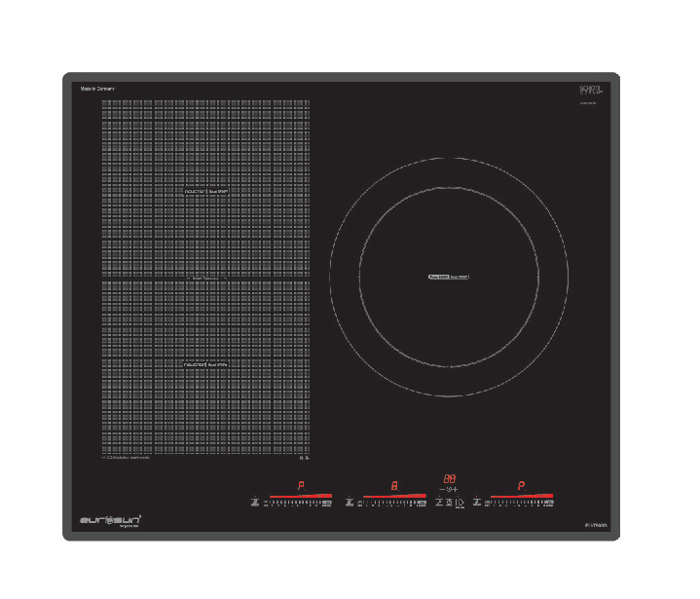Click the Schott logo in the top-right corner
Viewport: 700px width, 599px height.
591,90
